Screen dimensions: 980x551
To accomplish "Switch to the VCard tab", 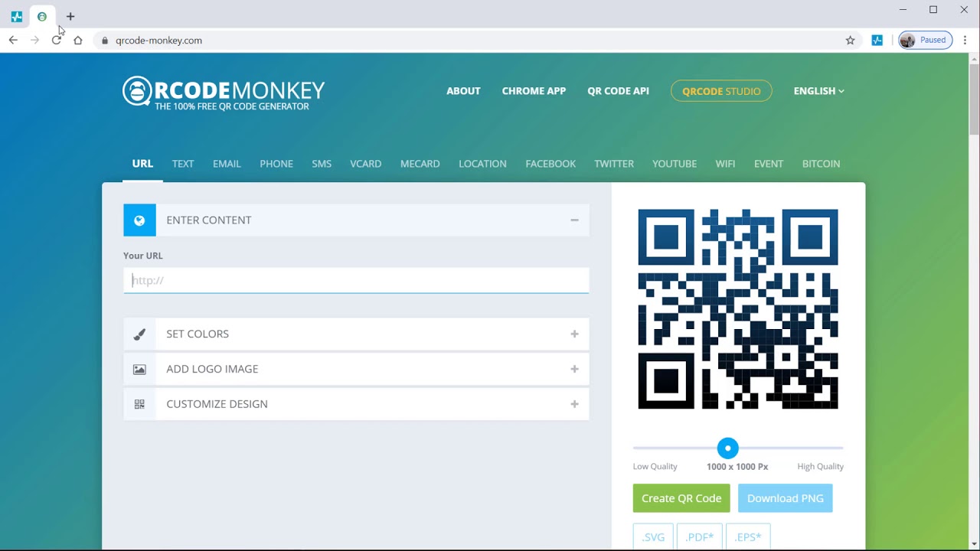I will pyautogui.click(x=365, y=164).
